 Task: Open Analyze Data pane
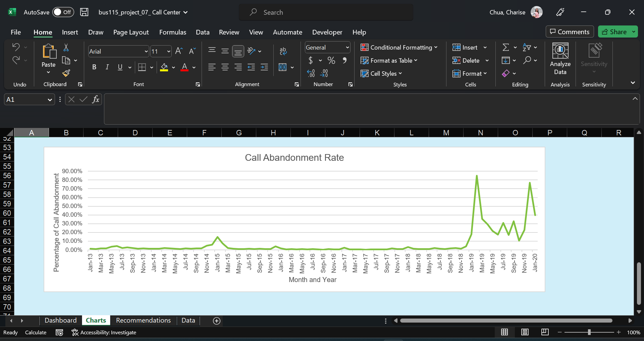pyautogui.click(x=560, y=59)
